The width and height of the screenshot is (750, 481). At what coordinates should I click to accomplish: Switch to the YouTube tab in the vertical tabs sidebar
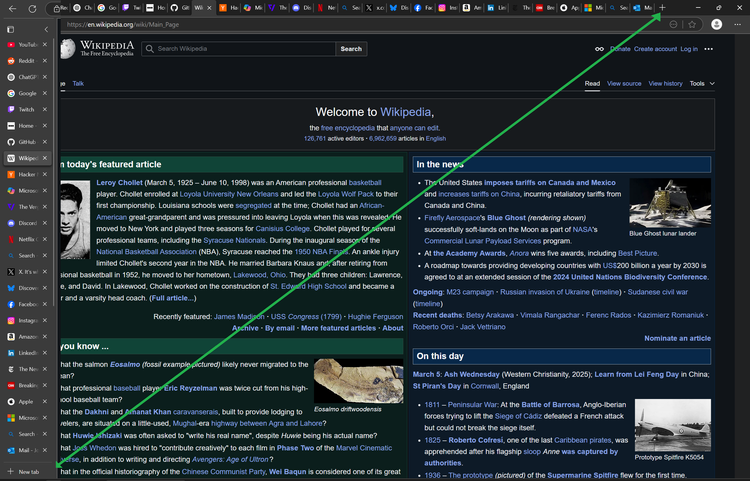click(x=24, y=44)
